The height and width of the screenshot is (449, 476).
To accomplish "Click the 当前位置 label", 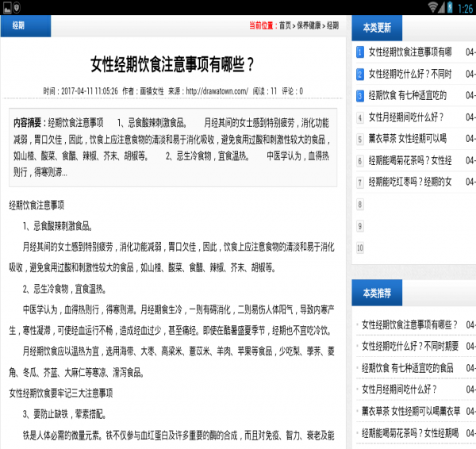I will (x=263, y=25).
